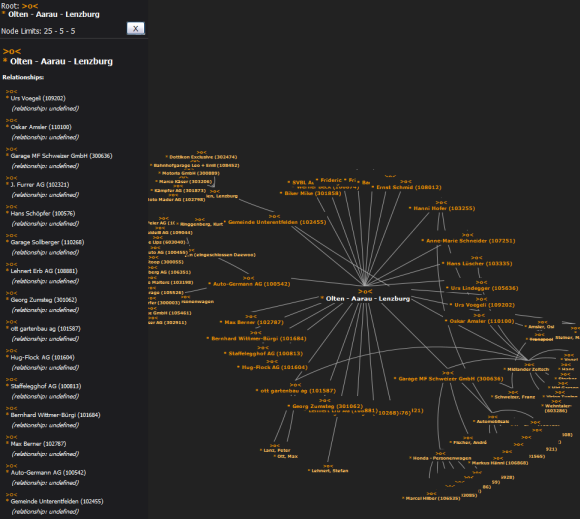The height and width of the screenshot is (519, 580).
Task: Click >o< icon above Hanni Hofer graph node
Action: (441, 203)
